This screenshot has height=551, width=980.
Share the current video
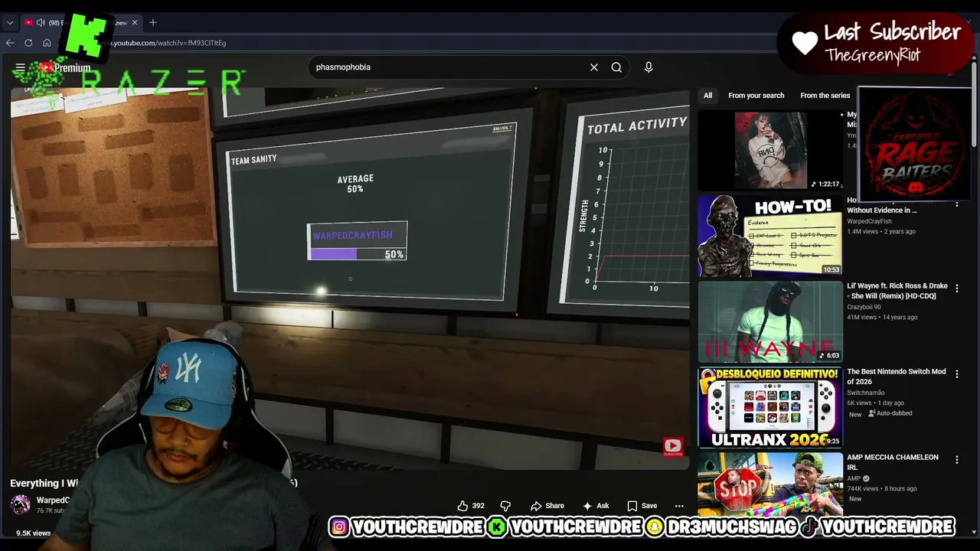tap(547, 506)
